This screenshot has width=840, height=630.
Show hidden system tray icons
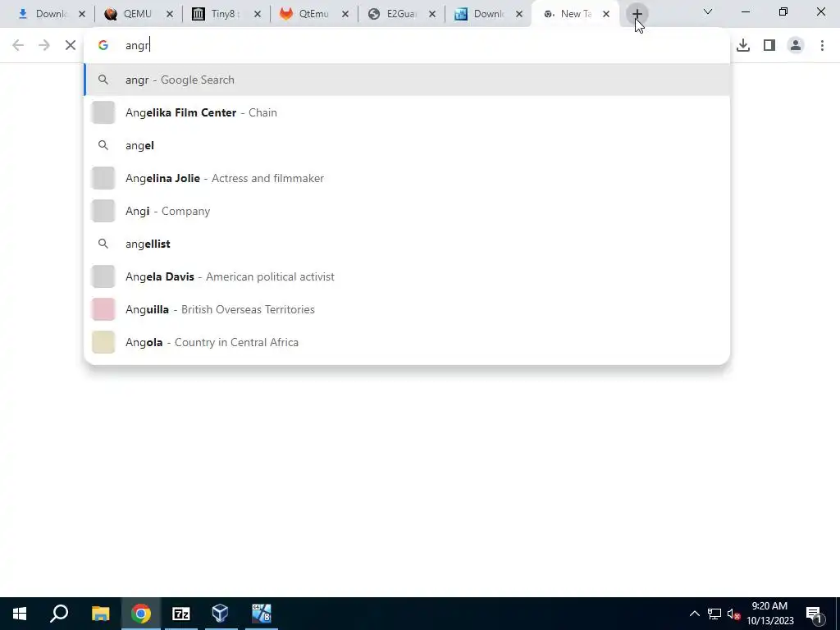tap(694, 614)
